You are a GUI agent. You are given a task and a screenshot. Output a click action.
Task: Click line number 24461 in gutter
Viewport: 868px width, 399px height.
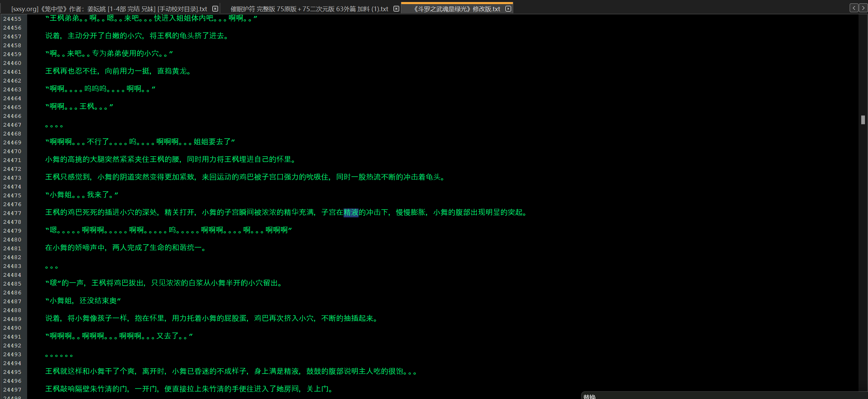coord(12,72)
